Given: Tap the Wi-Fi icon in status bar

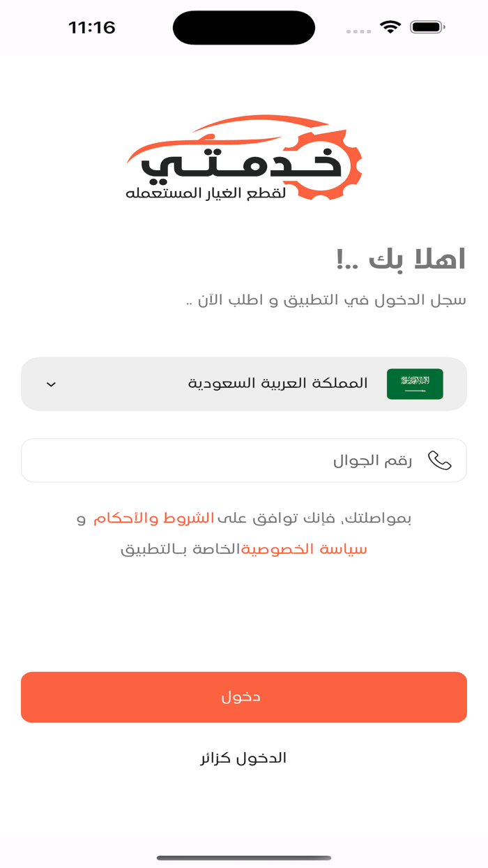Looking at the screenshot, I should (x=388, y=28).
